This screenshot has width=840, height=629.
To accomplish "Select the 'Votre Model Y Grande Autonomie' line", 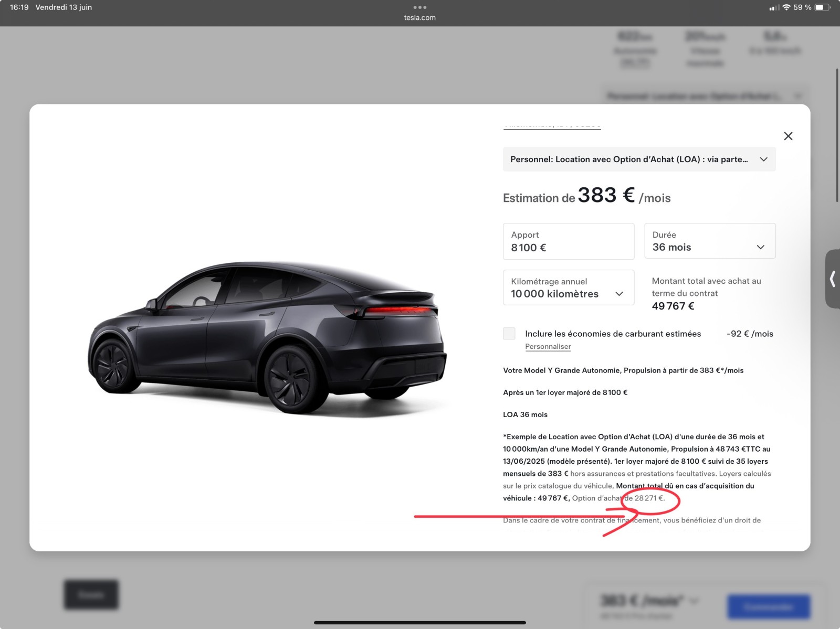I will pyautogui.click(x=623, y=370).
